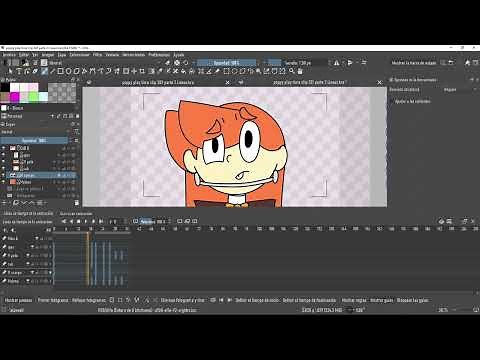Click Definir el tiempo de inicio
The height and width of the screenshot is (360, 480).
256,300
